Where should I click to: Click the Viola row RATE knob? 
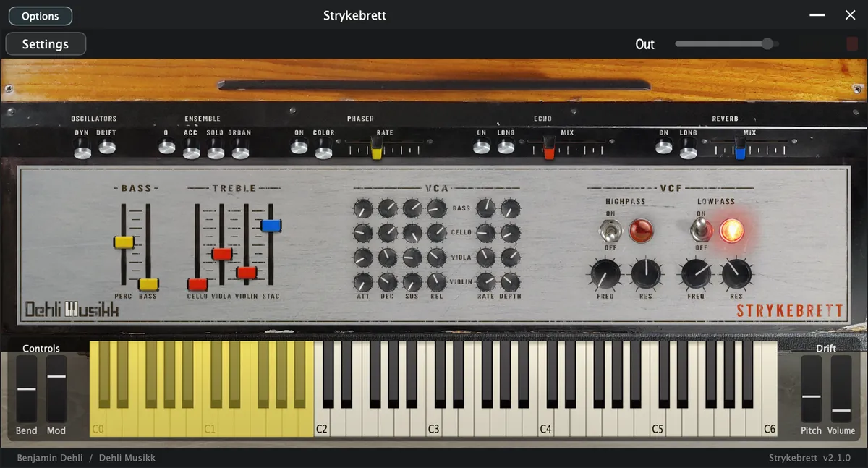coord(486,258)
